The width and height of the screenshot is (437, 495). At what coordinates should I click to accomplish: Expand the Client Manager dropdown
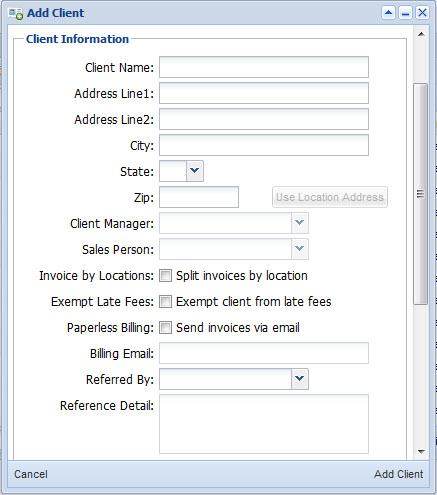[300, 223]
